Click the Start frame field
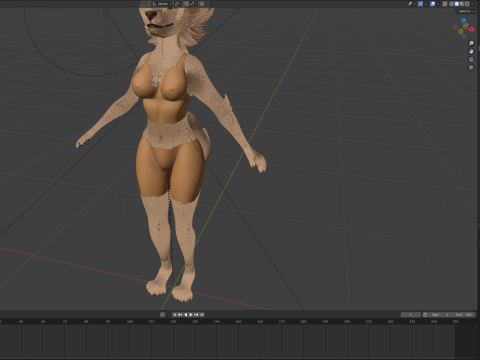Image resolution: width=480 pixels, height=360 pixels. coord(440,314)
